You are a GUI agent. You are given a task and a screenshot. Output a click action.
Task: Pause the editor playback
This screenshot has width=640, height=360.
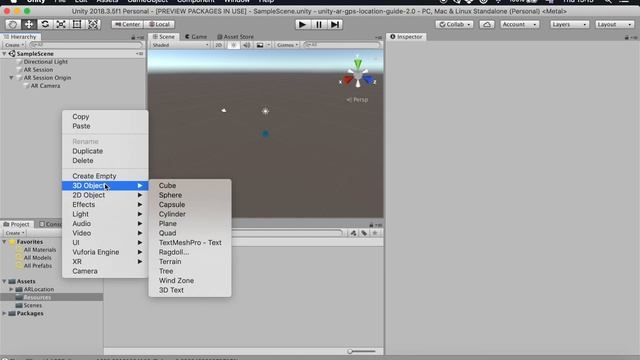tap(318, 24)
